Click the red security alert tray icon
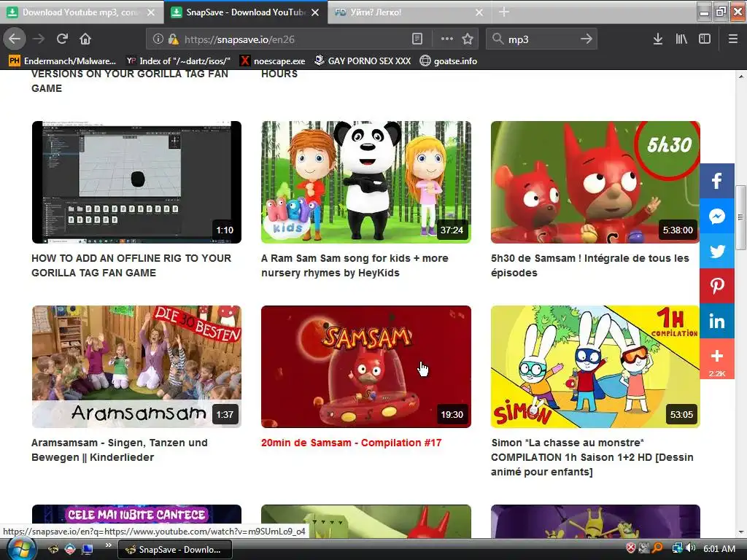The height and width of the screenshot is (560, 747). coord(630,548)
